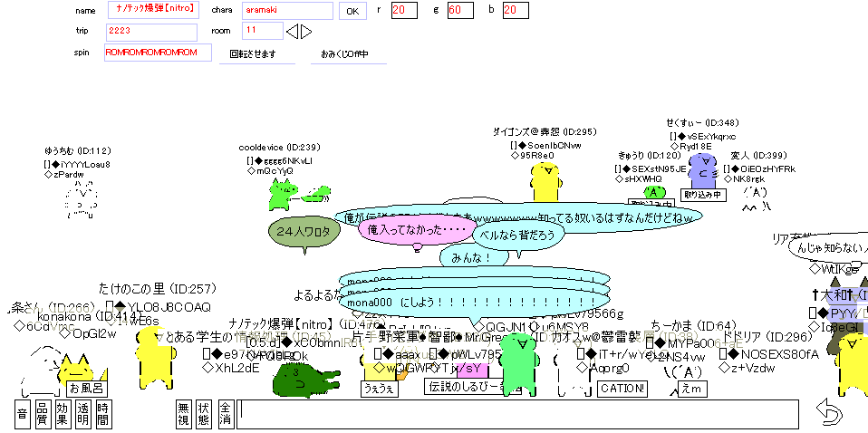Open the 時間 (time) setting
Viewport: 868px width, 433px height.
103,414
